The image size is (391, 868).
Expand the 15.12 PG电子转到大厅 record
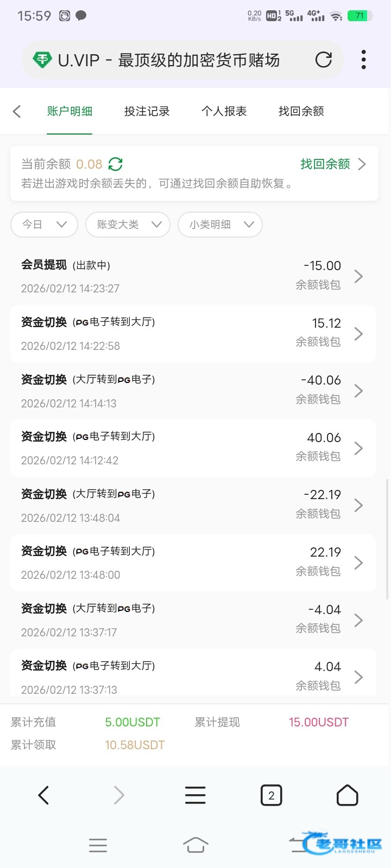tap(193, 334)
